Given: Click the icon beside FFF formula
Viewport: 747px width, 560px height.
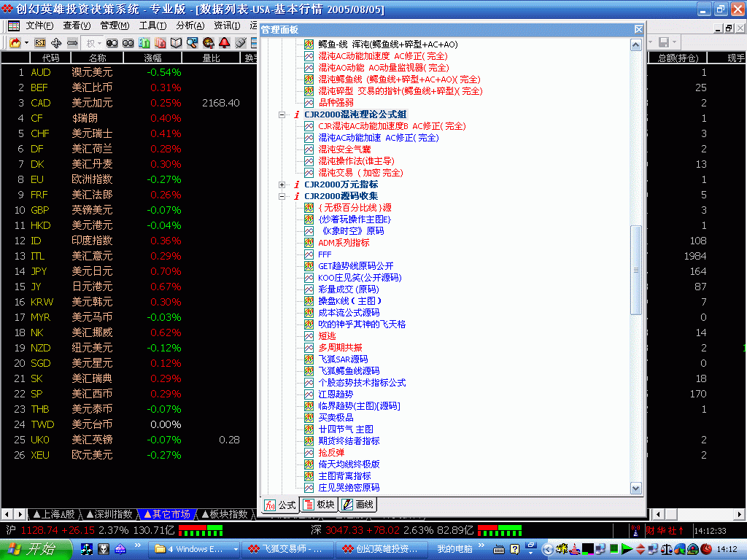Looking at the screenshot, I should [x=309, y=254].
